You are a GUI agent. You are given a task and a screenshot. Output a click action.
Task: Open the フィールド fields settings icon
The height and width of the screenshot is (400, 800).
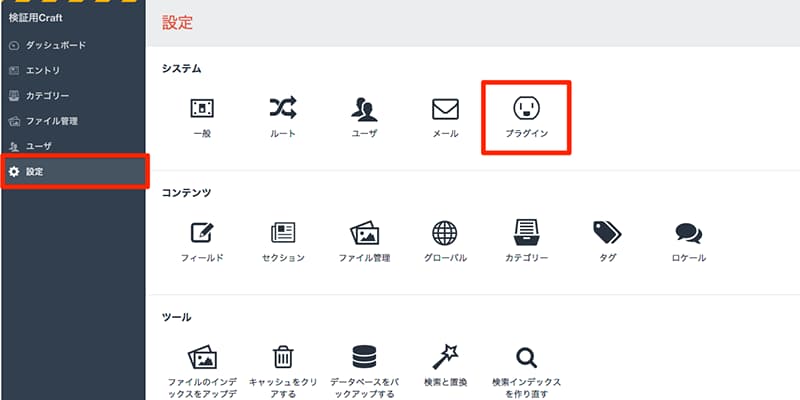click(x=202, y=234)
